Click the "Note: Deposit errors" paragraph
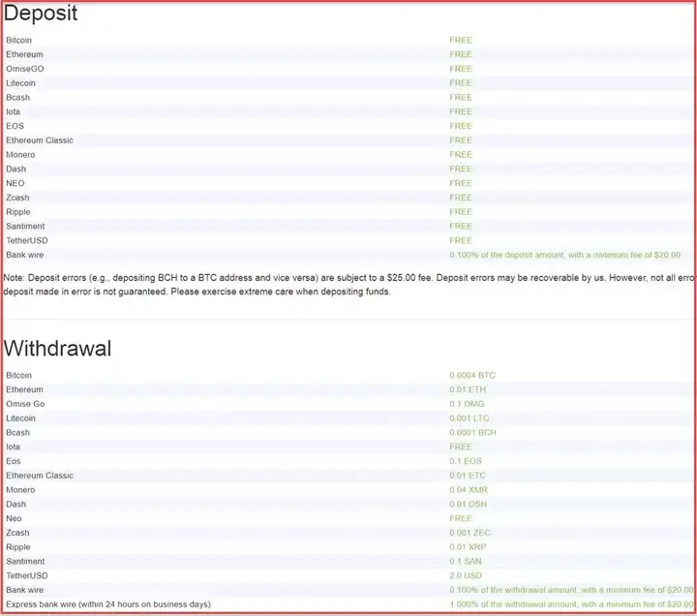 tap(348, 285)
